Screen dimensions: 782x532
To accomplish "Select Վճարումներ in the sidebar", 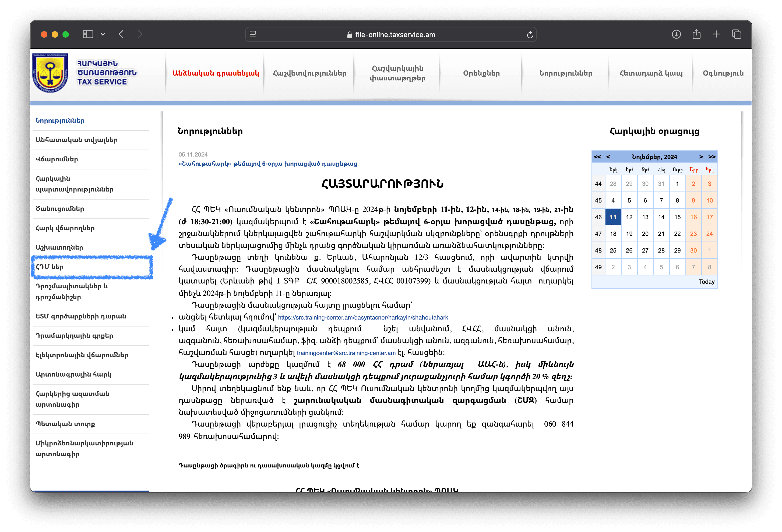I will click(91, 159).
